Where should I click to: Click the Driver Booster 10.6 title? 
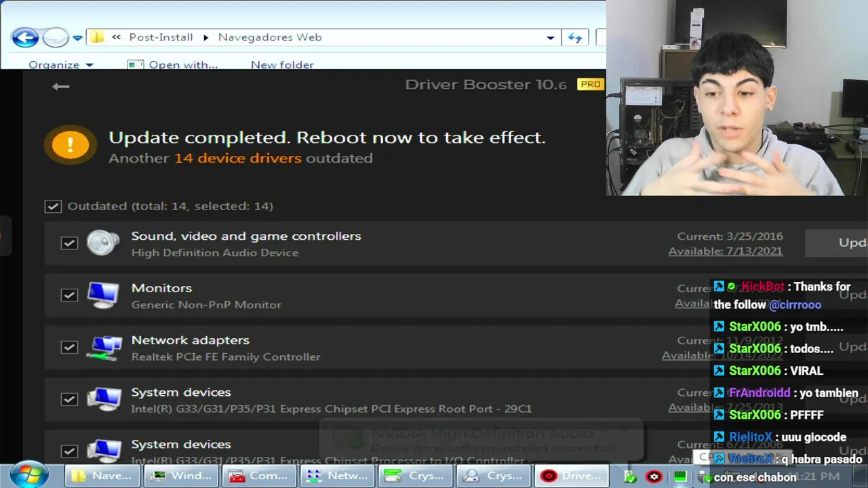(486, 85)
